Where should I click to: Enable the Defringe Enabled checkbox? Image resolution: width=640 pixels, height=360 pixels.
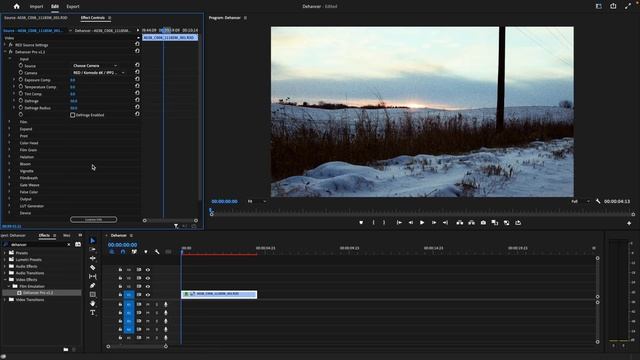[x=73, y=115]
